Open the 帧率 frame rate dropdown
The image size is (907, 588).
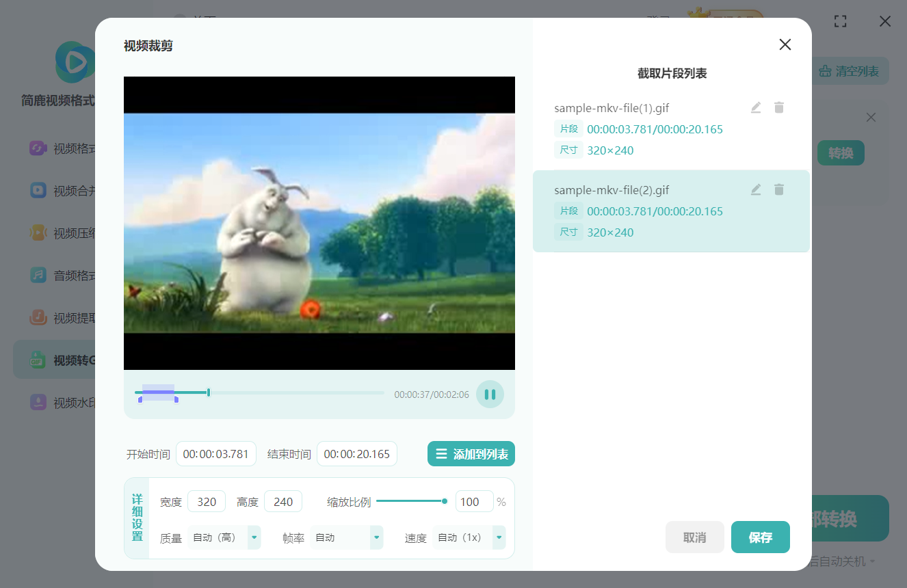(x=376, y=537)
